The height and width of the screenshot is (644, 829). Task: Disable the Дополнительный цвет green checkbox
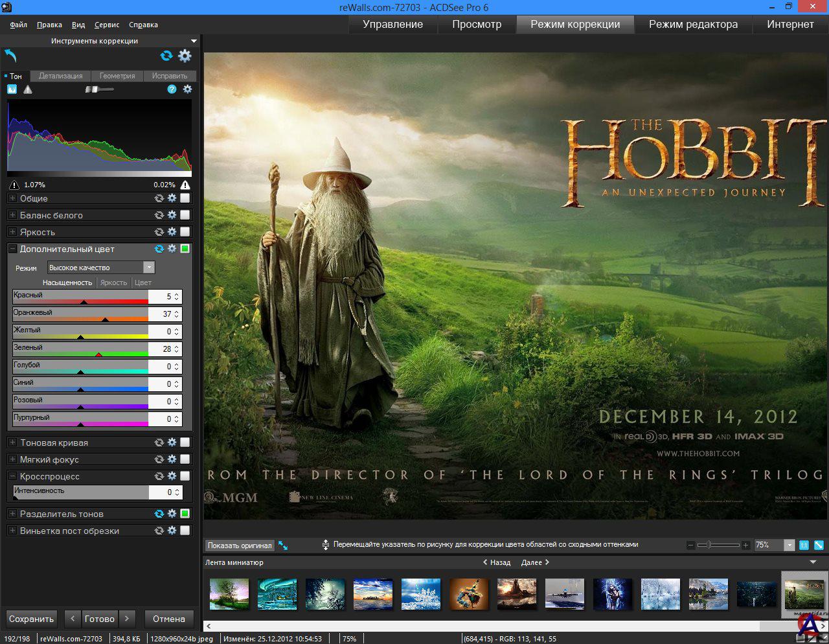click(185, 249)
